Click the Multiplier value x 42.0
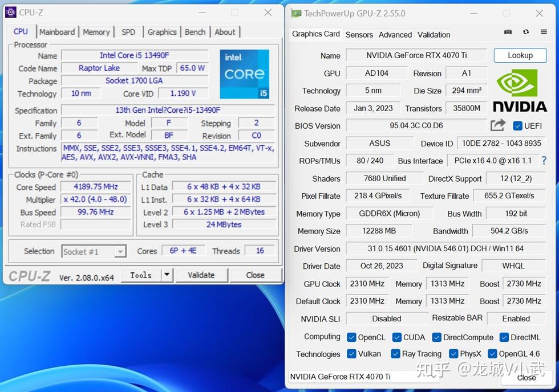Image resolution: width=559 pixels, height=392 pixels. tap(96, 199)
